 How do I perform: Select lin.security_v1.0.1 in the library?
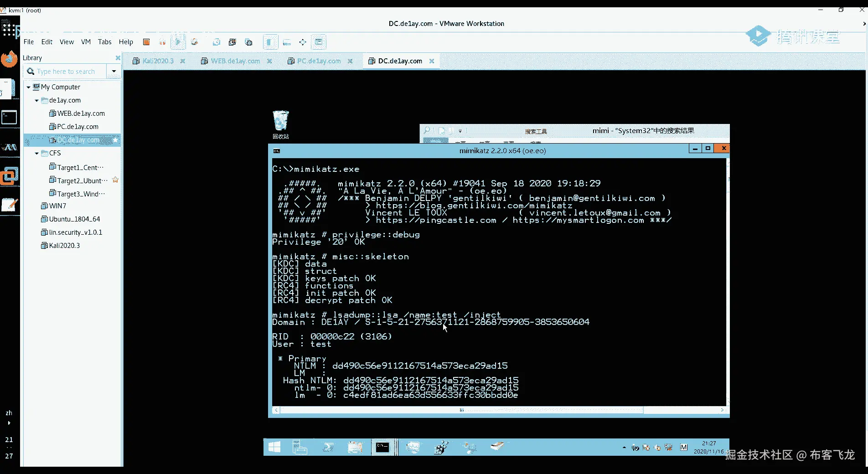(71, 232)
